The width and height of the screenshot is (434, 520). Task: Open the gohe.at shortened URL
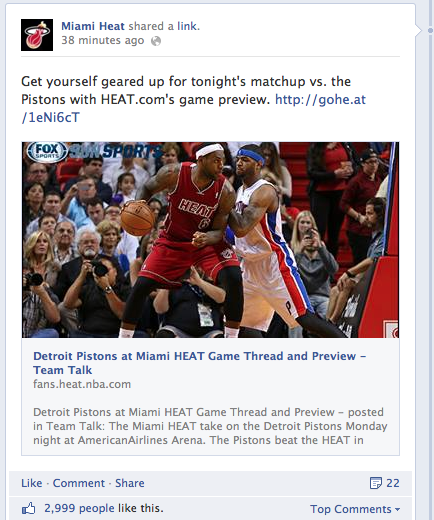(x=193, y=108)
